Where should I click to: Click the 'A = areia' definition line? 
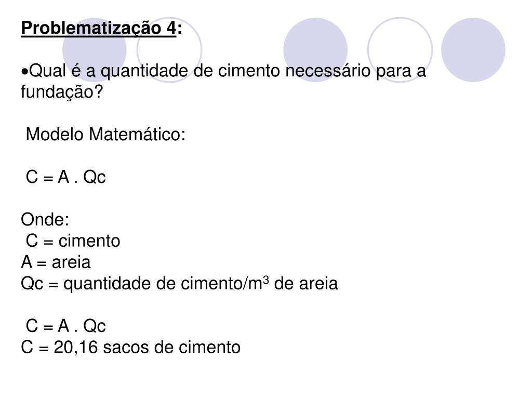(x=56, y=262)
